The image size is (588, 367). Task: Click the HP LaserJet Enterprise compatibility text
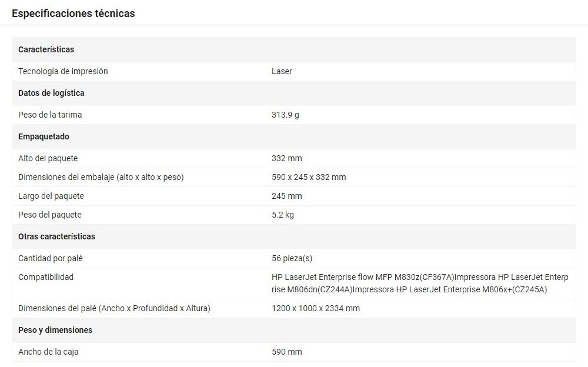pos(412,283)
